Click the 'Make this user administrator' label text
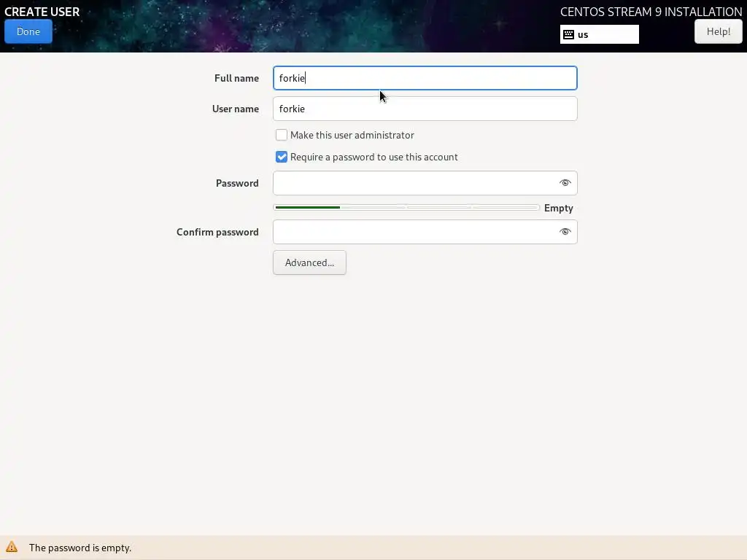This screenshot has width=747, height=560. click(352, 135)
